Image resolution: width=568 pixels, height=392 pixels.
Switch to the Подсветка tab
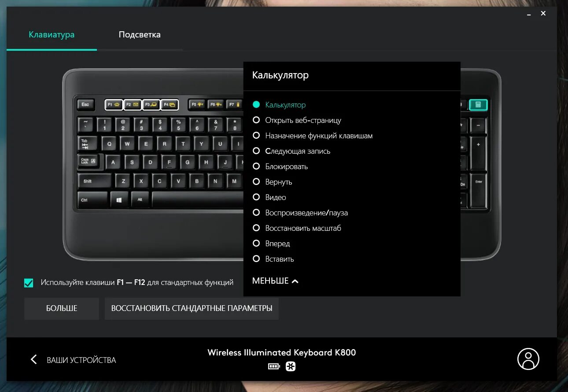click(x=139, y=34)
